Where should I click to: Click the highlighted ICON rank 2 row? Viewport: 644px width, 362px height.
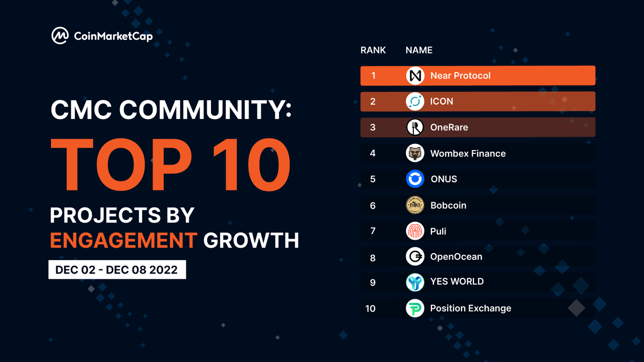pyautogui.click(x=478, y=101)
